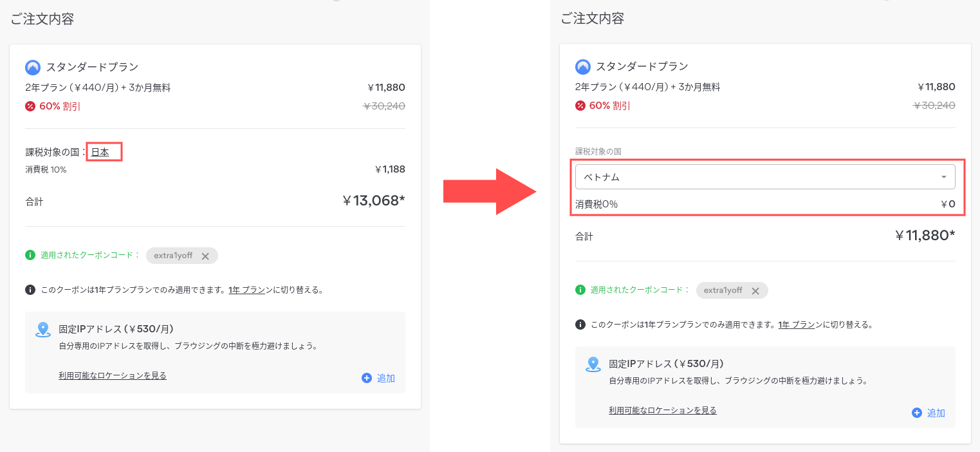Click ご注文内容 heading in right panel
This screenshot has height=452, width=980.
point(592,19)
